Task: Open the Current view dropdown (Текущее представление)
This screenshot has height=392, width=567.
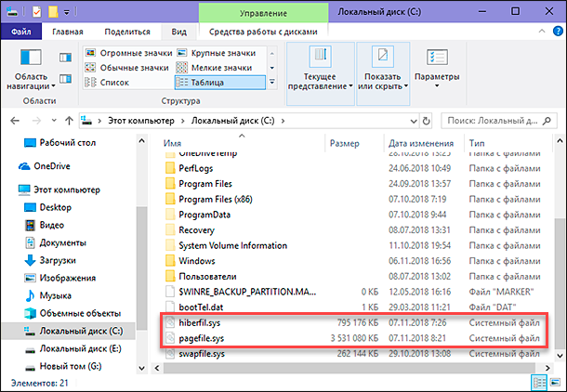Action: pyautogui.click(x=321, y=73)
